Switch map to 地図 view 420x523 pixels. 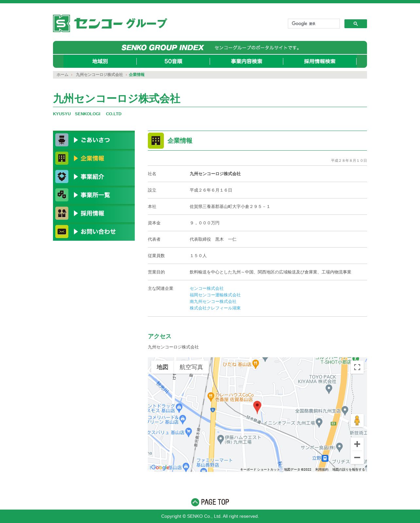[x=162, y=367]
